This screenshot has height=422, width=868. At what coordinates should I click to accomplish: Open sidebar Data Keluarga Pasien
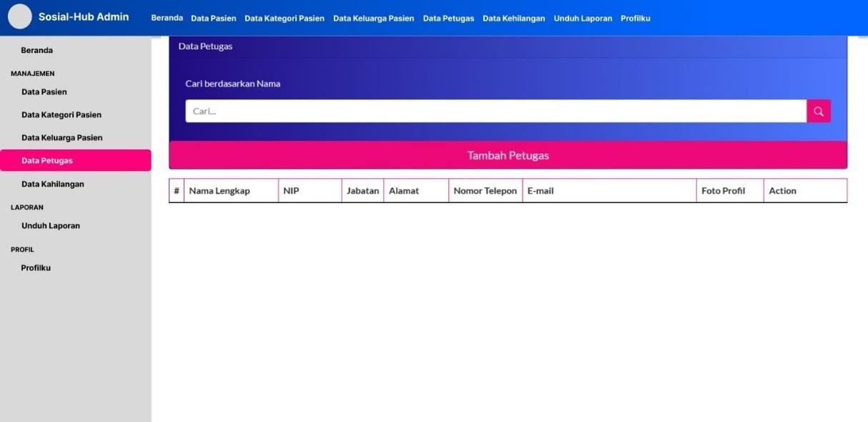click(62, 138)
